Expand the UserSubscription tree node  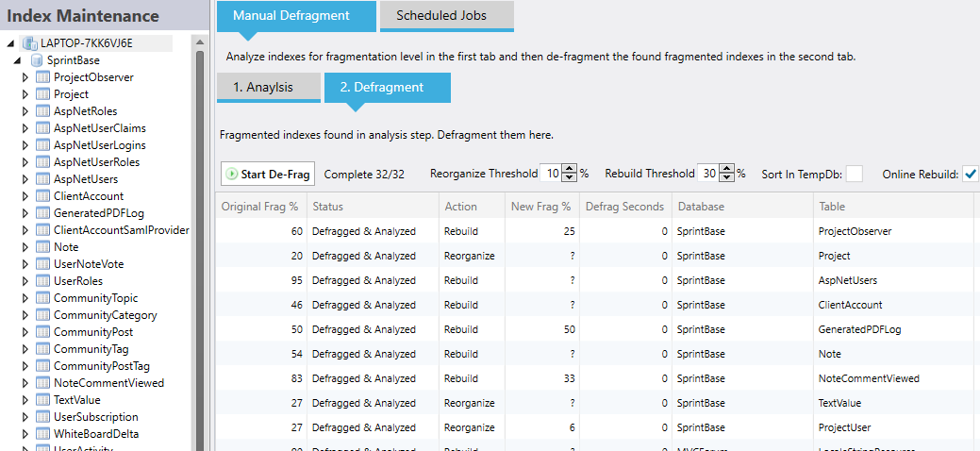(x=25, y=417)
